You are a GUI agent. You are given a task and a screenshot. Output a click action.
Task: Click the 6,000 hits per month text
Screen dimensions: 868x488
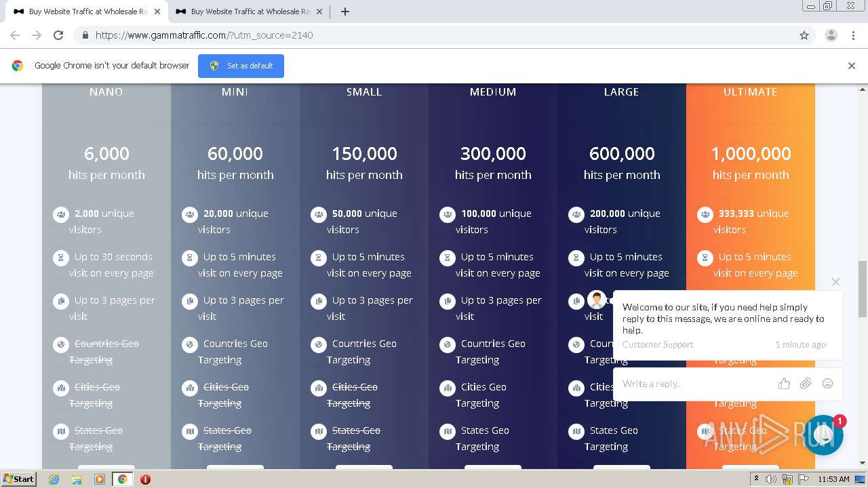[106, 164]
